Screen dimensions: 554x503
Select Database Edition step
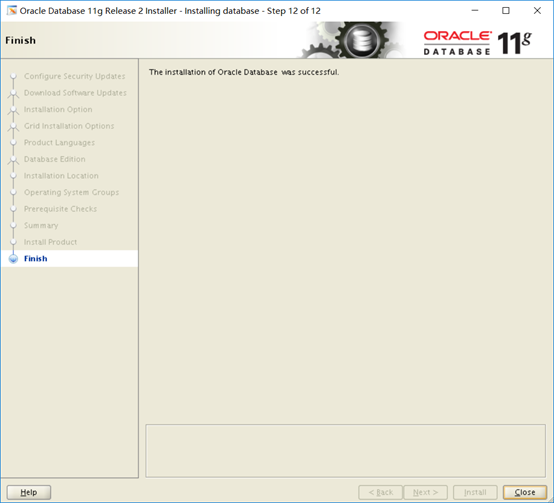[x=54, y=159]
